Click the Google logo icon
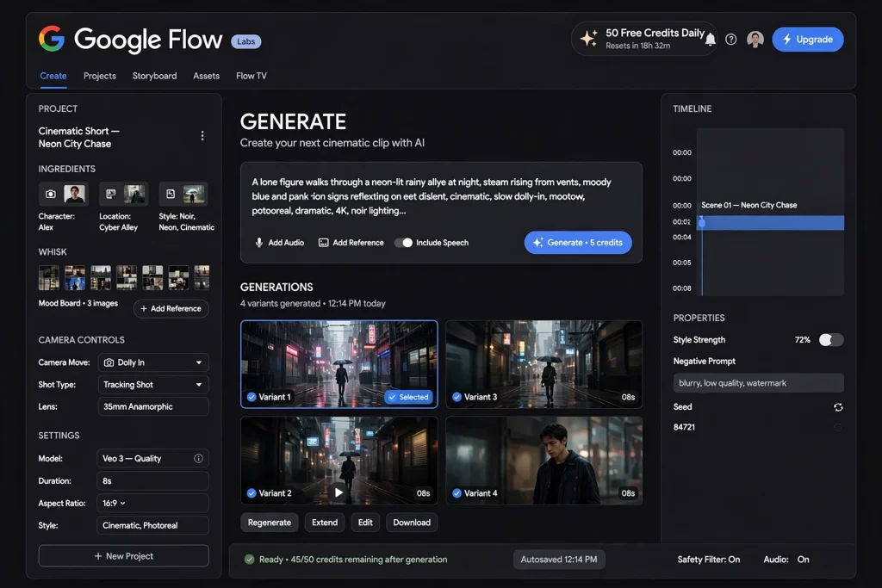 point(51,39)
